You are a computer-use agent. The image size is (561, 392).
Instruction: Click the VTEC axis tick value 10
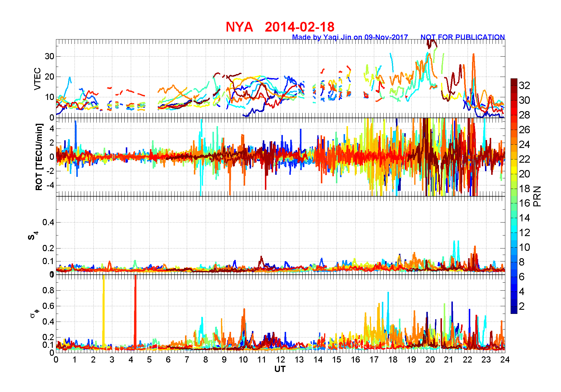pos(49,97)
